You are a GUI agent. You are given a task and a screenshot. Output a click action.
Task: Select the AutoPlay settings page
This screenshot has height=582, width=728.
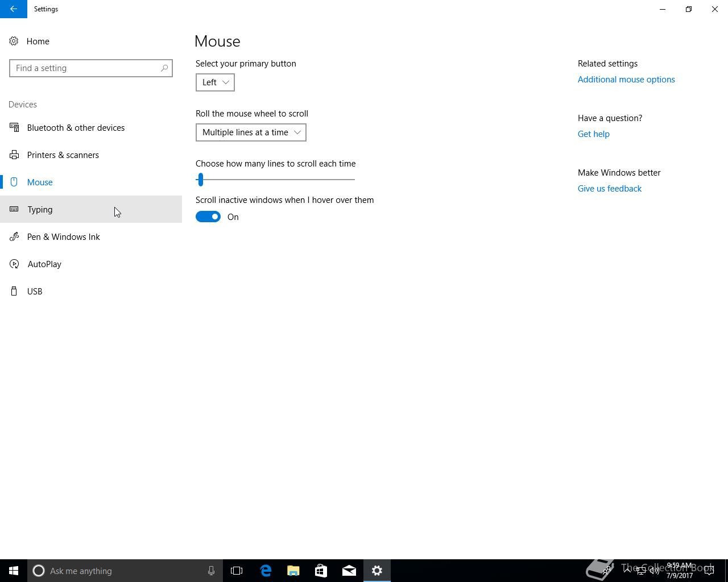tap(91, 264)
